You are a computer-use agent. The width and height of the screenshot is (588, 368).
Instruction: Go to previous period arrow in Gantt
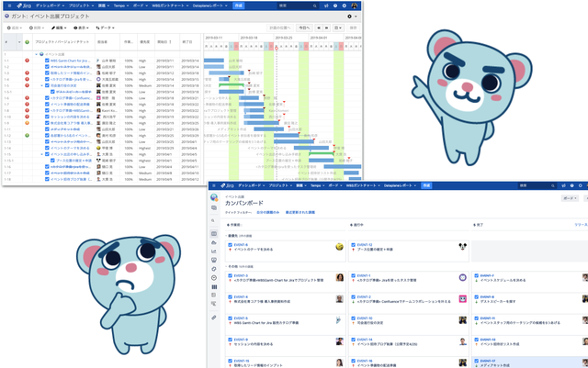click(319, 28)
